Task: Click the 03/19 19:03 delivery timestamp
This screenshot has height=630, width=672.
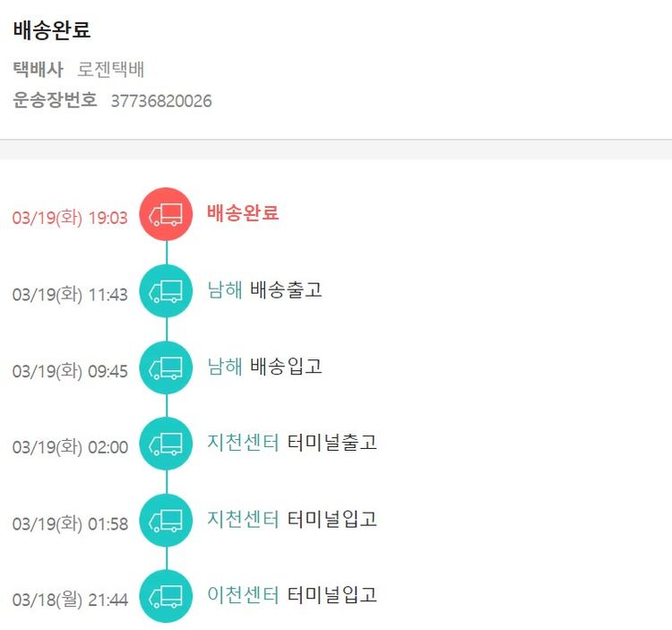Action: click(70, 218)
